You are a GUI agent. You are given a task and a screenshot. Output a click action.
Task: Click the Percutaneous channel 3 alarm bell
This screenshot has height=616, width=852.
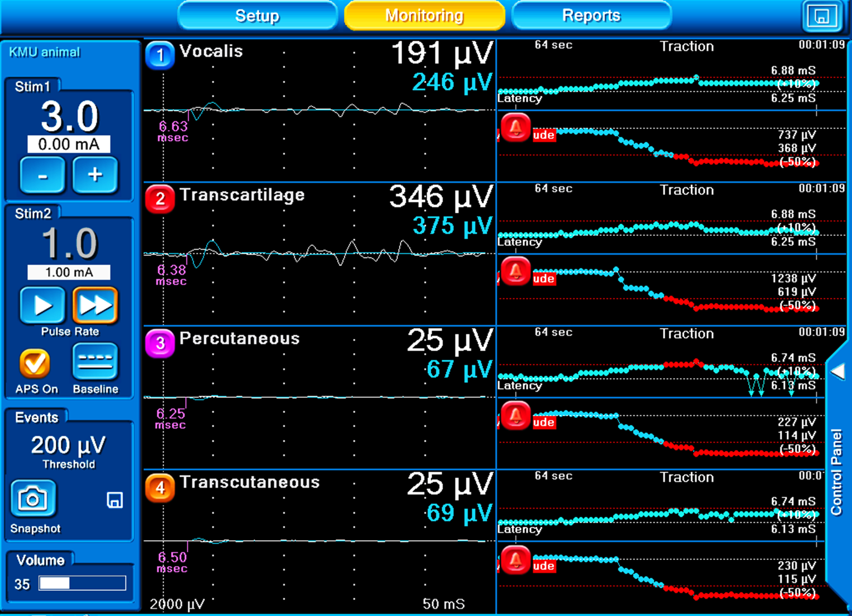click(515, 415)
